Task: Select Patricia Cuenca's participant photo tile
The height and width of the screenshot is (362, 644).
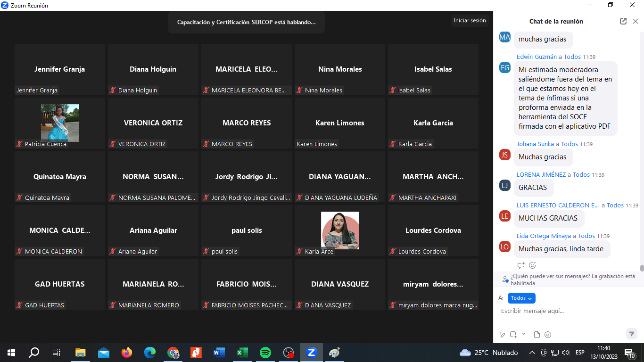Action: pyautogui.click(x=60, y=123)
